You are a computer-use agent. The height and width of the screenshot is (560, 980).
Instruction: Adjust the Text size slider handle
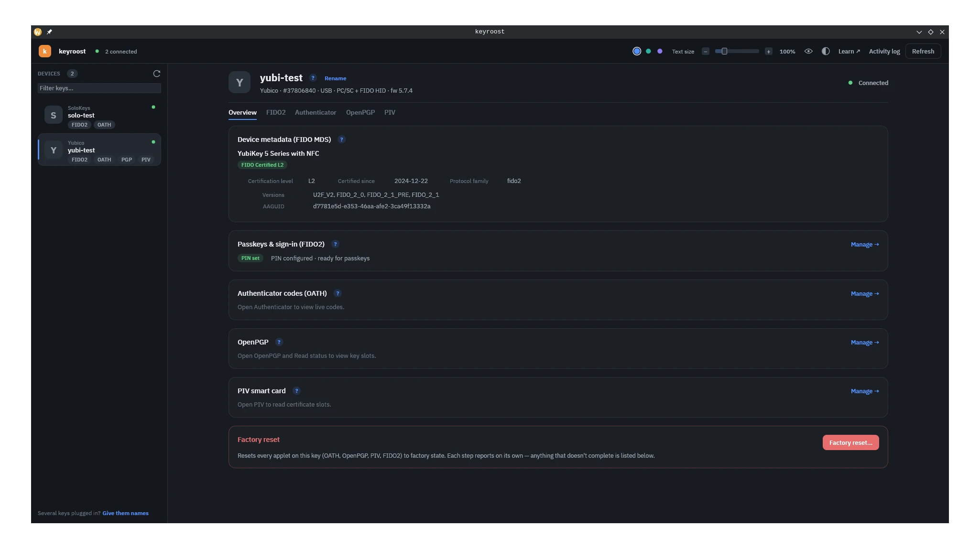click(x=724, y=51)
